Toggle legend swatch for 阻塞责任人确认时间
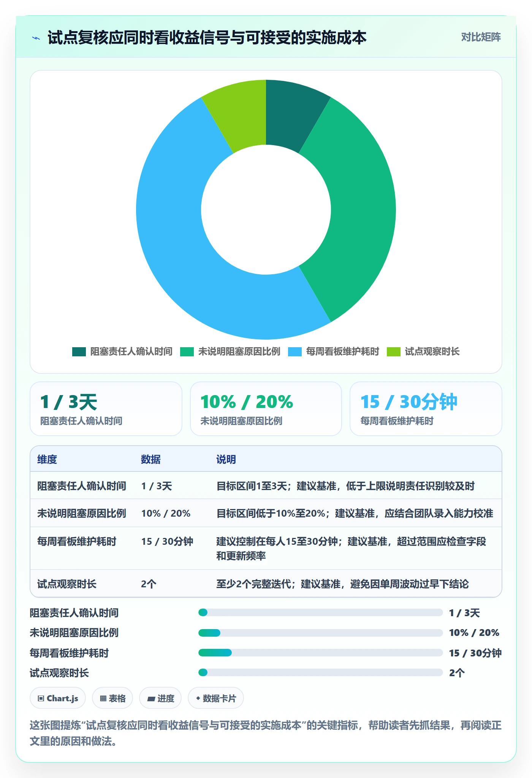532x778 pixels. coord(79,352)
